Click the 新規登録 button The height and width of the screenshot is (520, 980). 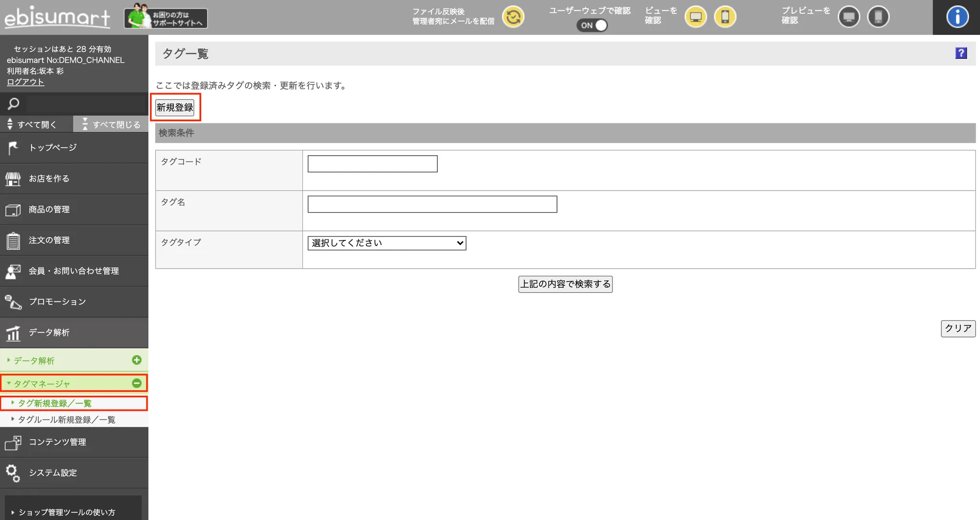175,107
